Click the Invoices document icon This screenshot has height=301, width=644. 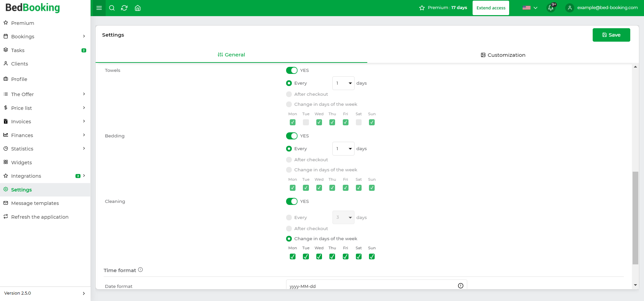point(6,121)
